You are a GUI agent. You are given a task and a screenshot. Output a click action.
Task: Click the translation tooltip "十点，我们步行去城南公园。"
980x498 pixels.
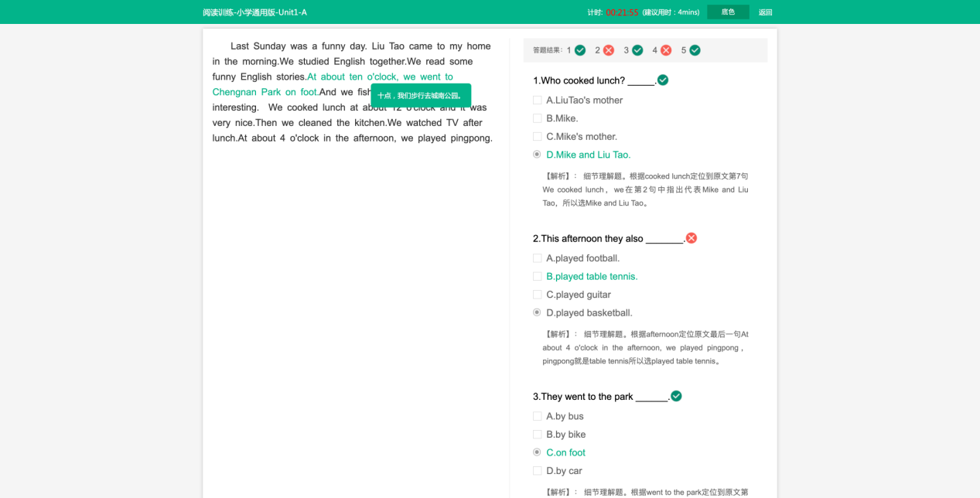(x=421, y=96)
